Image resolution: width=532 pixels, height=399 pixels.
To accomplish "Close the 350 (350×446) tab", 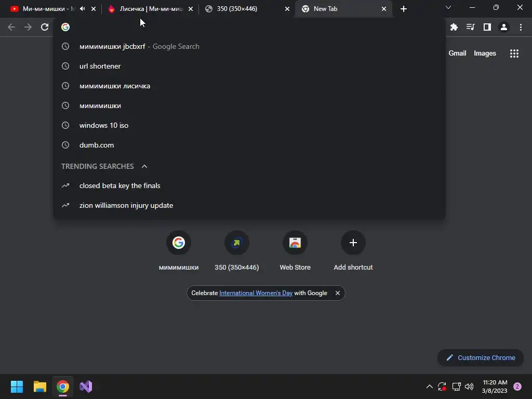I will tap(287, 9).
